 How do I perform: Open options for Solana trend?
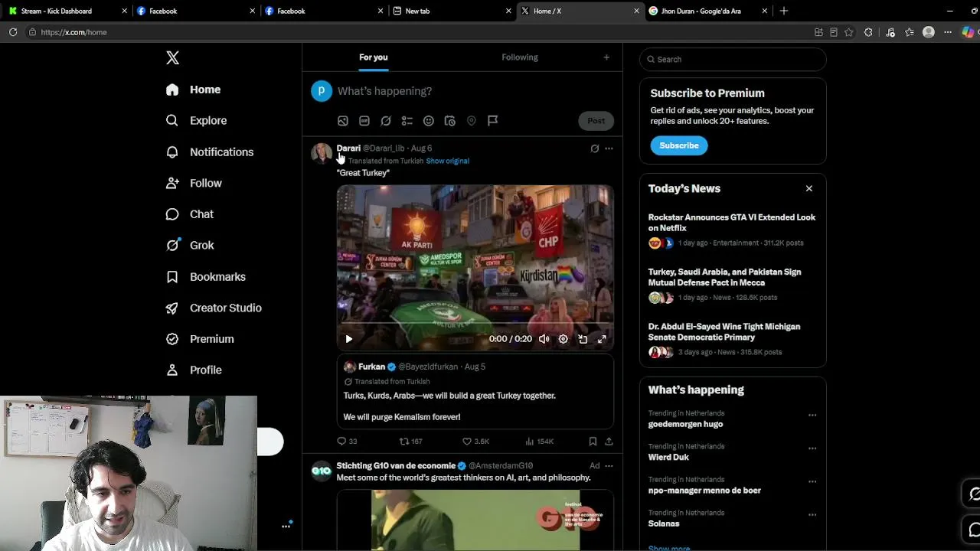(x=812, y=515)
